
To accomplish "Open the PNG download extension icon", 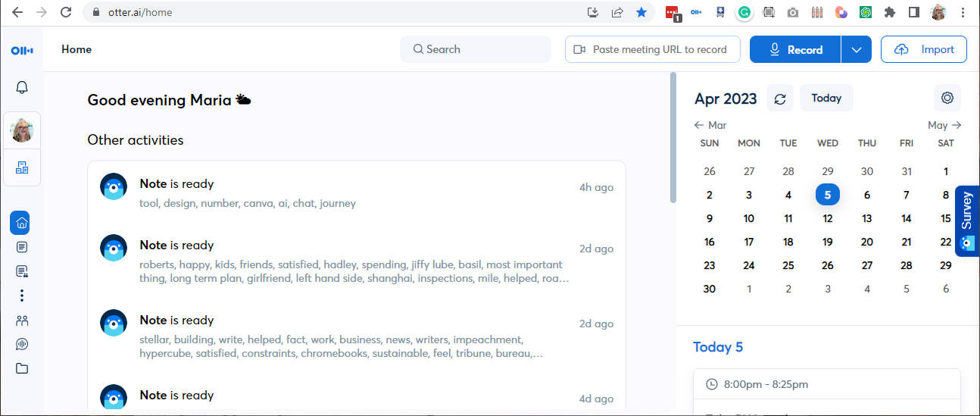I will [x=720, y=12].
